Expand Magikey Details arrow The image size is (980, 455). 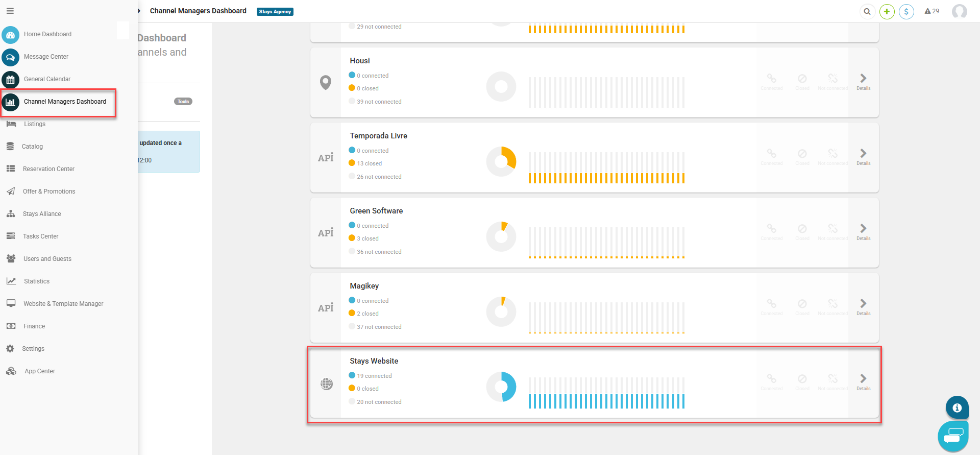tap(864, 307)
